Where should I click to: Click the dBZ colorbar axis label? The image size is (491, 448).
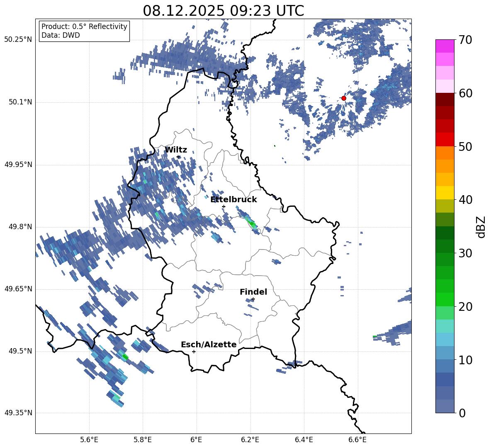[480, 227]
